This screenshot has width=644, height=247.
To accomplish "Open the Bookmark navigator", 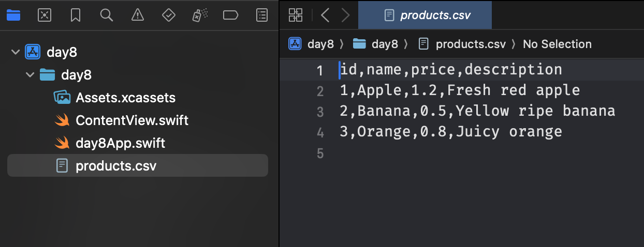I will (76, 16).
